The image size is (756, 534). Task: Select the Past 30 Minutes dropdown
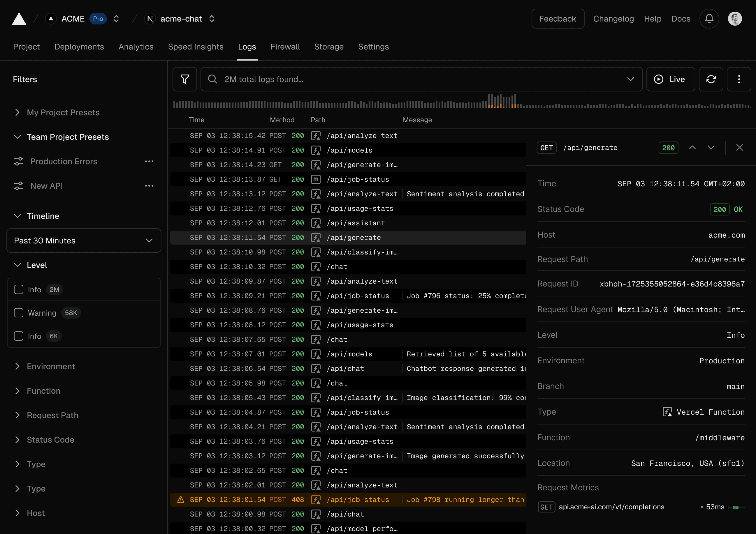pos(84,241)
